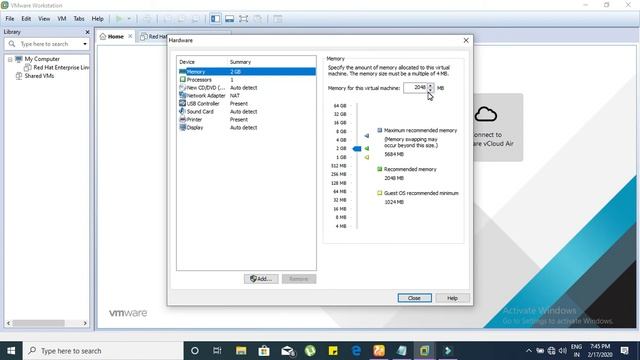Image resolution: width=640 pixels, height=360 pixels.
Task: Select My Computer in the library
Action: pos(42,59)
